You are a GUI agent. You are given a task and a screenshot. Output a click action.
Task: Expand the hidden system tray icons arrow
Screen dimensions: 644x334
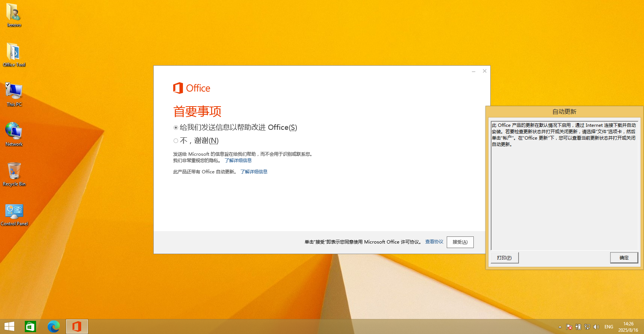560,327
